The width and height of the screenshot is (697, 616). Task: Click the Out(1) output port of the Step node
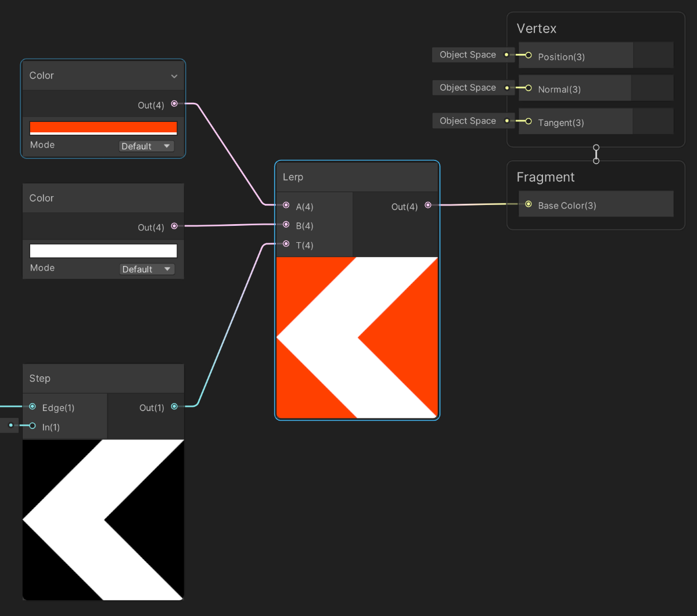point(174,407)
